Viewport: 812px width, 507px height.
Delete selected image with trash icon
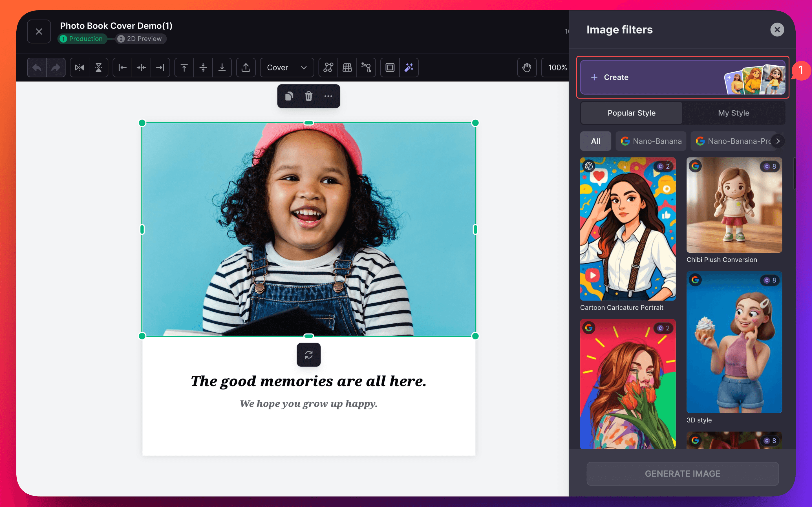pyautogui.click(x=308, y=96)
